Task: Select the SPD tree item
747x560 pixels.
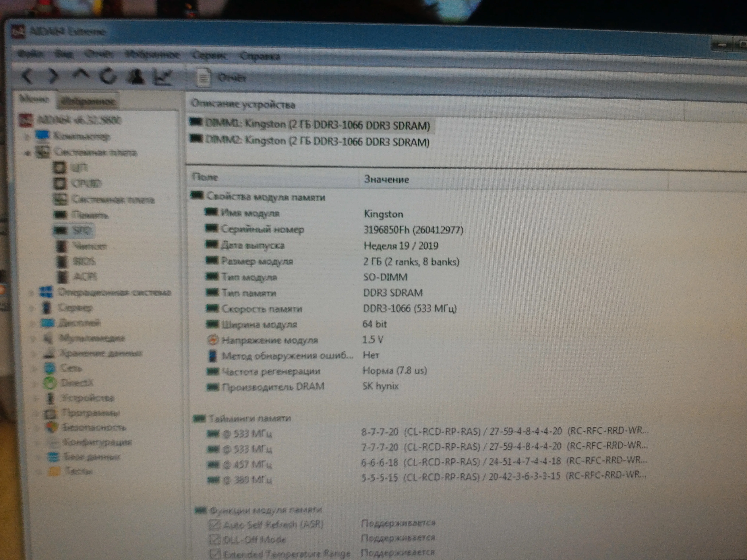Action: click(81, 231)
